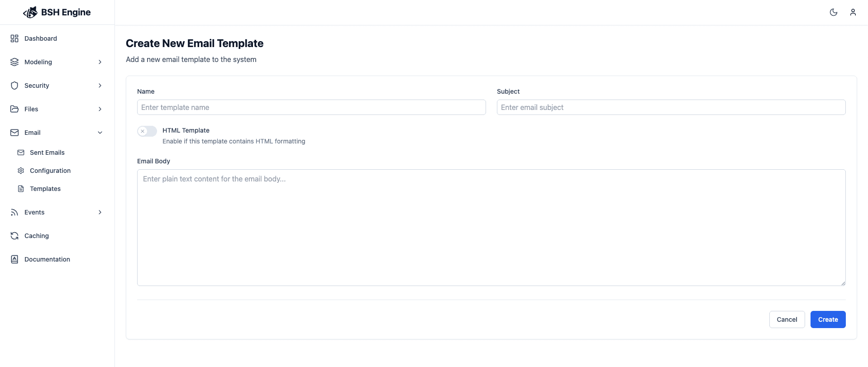868x367 pixels.
Task: Navigate to Templates in the sidebar
Action: tap(45, 189)
